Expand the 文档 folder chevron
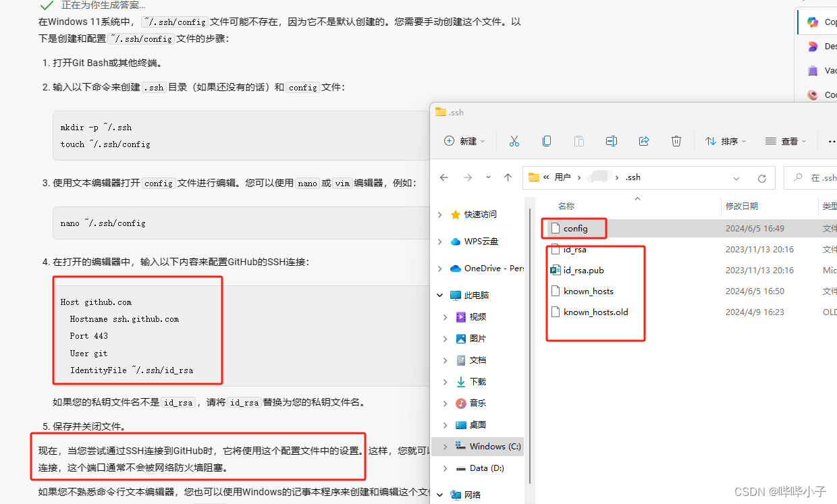 445,360
